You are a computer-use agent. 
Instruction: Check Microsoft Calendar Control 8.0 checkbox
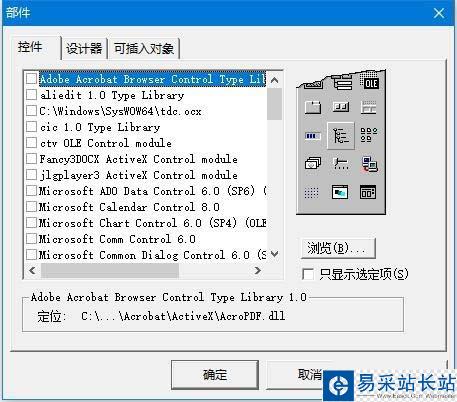point(31,207)
